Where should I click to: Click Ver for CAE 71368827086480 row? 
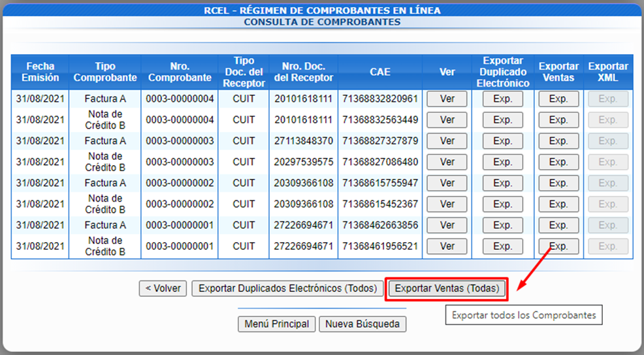(x=447, y=162)
